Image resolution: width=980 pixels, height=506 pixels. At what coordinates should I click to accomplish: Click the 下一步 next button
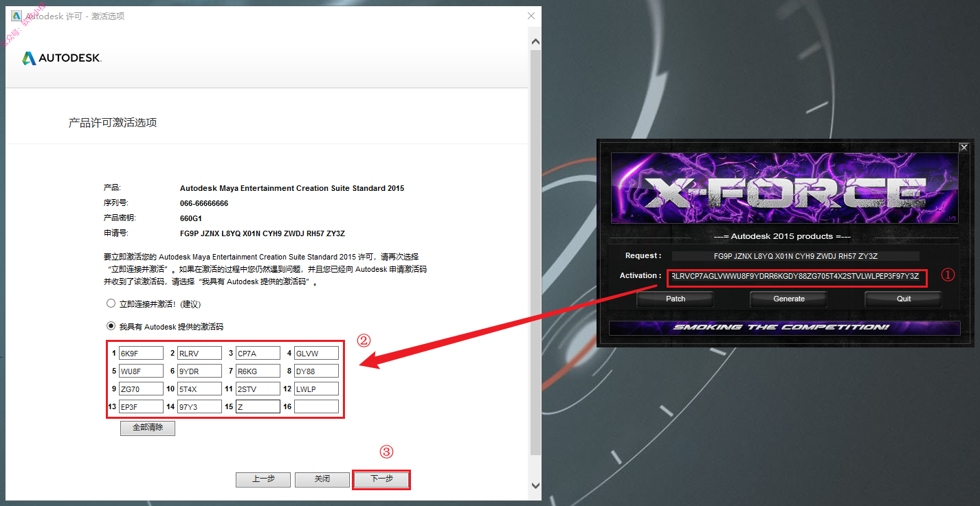pyautogui.click(x=381, y=479)
